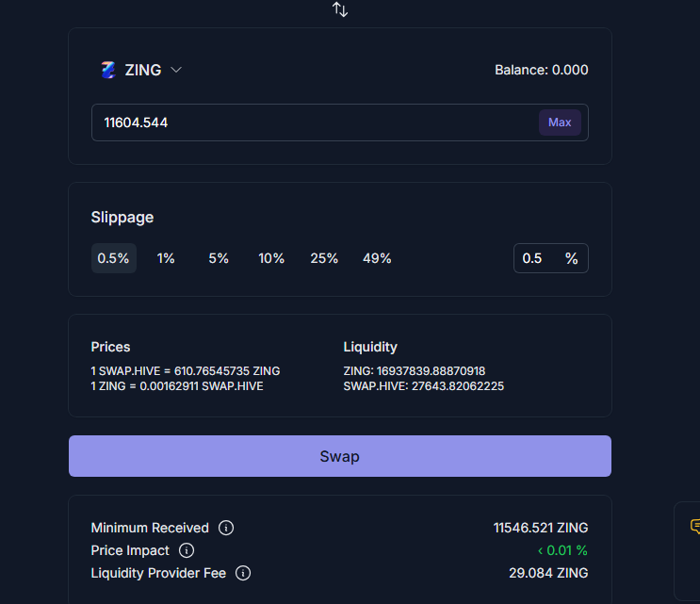The image size is (700, 604).
Task: Open the yellow chat bubble icon
Action: 695,527
